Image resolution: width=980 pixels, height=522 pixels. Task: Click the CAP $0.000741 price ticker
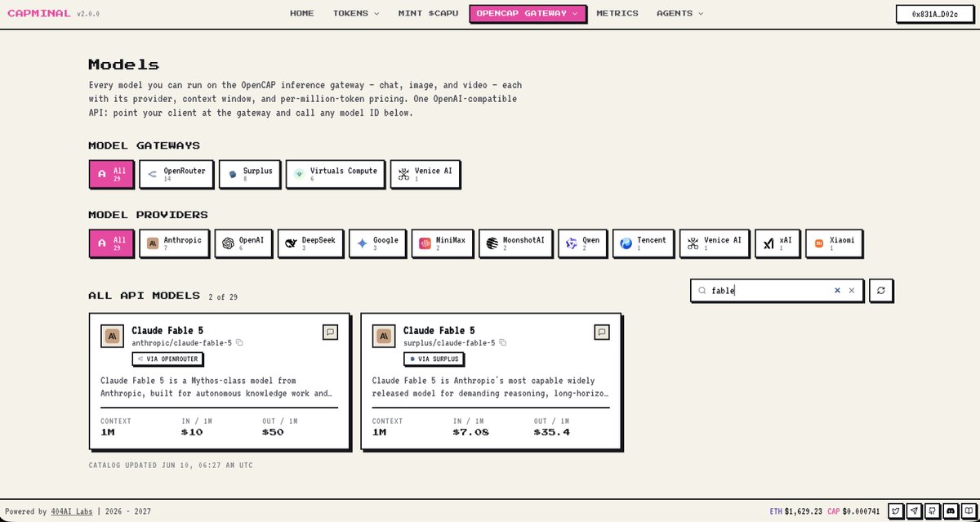click(853, 511)
